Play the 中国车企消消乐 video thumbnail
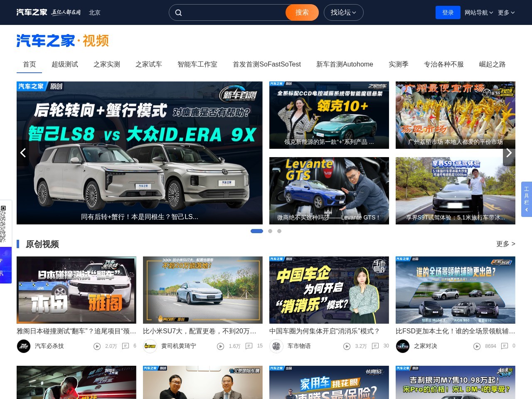This screenshot has height=399, width=532. click(329, 290)
